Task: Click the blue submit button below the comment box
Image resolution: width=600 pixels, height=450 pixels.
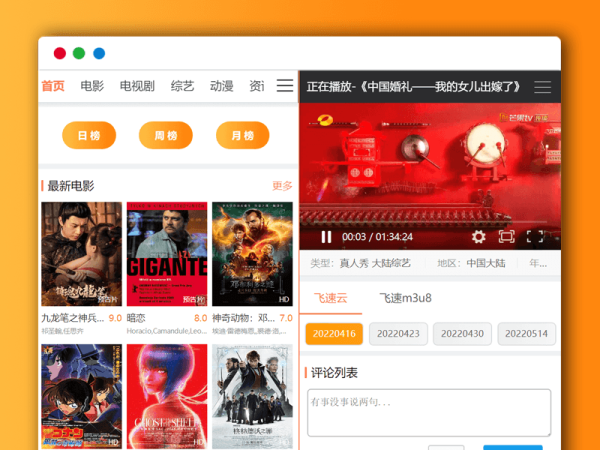Action: tap(513, 447)
